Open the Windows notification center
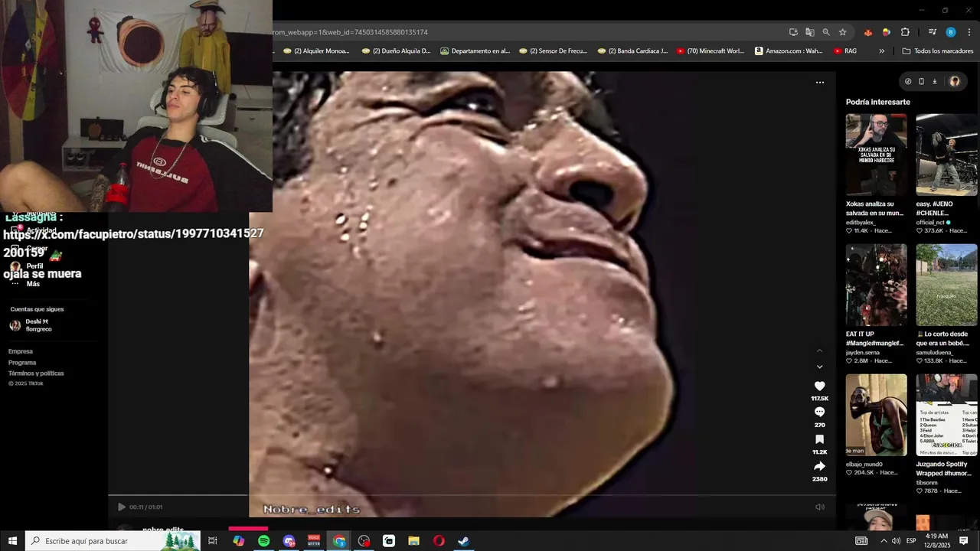This screenshot has width=980, height=551. tap(964, 541)
